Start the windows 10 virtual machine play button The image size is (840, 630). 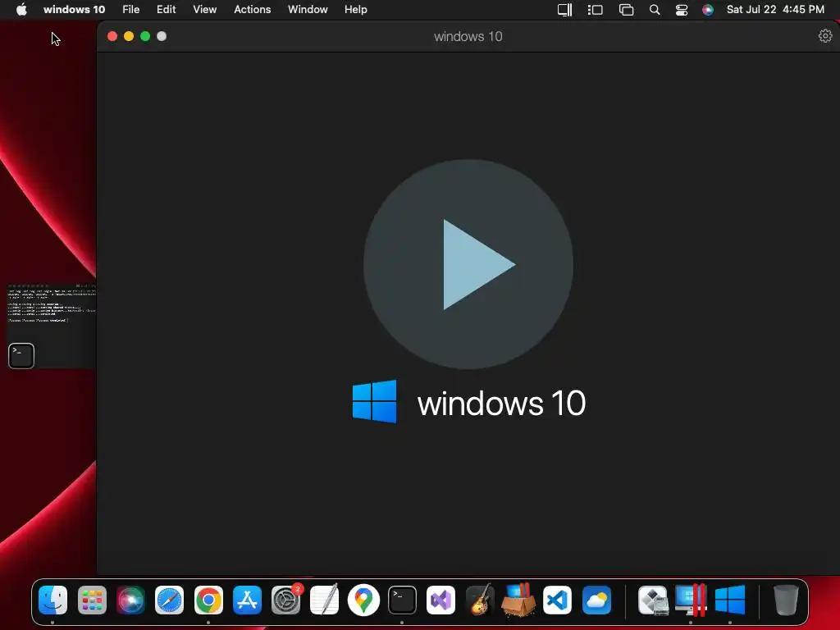click(468, 264)
